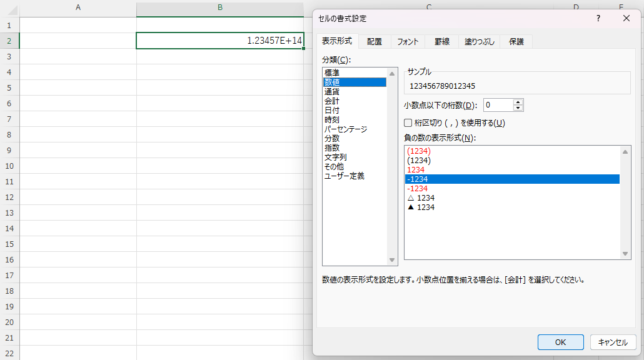Viewport: 644px width, 360px height.
Task: Select highlighted -1234 negative format
Action: (512, 179)
